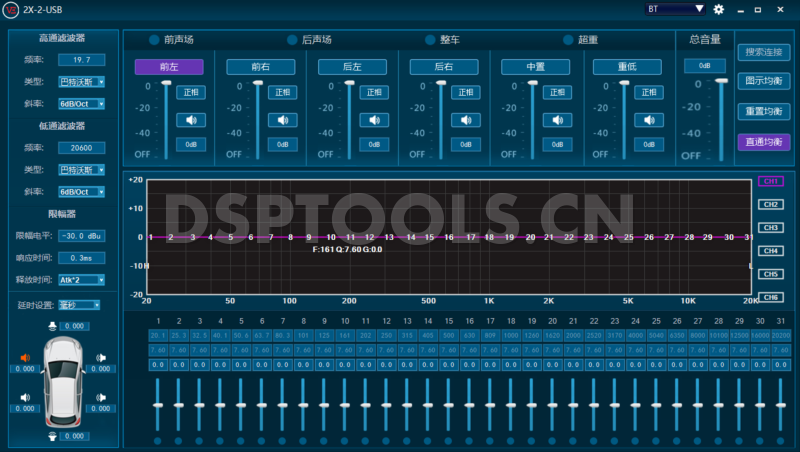Mute the 中置 channel speaker icon

click(557, 120)
